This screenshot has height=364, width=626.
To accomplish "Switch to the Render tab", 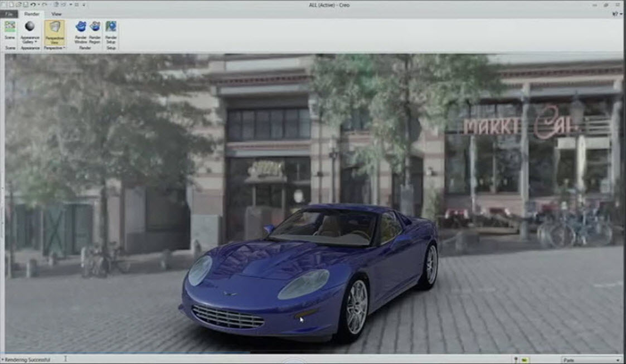I will (x=32, y=14).
